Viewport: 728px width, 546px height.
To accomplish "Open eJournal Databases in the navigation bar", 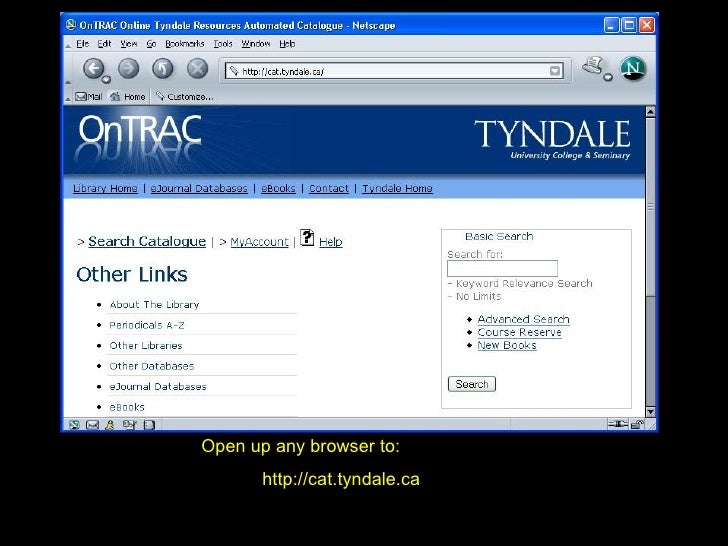I will tap(199, 188).
